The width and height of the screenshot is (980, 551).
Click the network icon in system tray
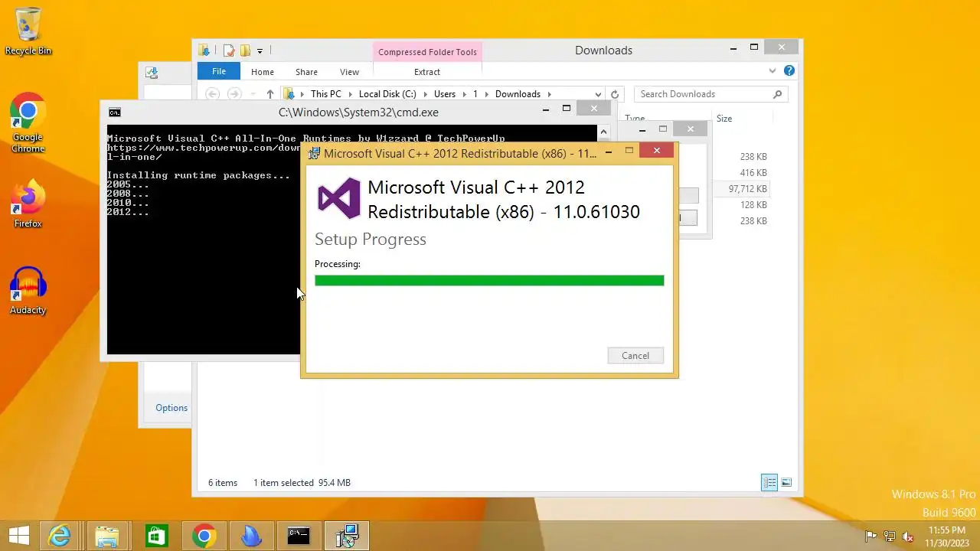(x=889, y=536)
